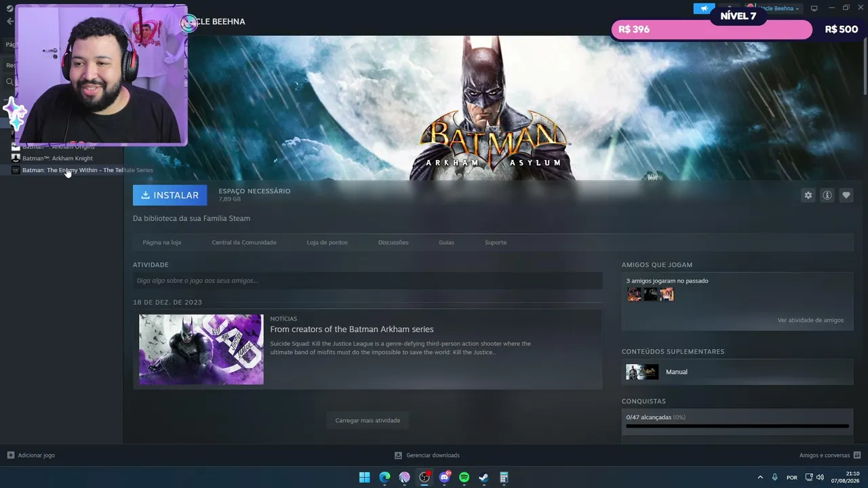Click the second friend avatar
The height and width of the screenshot is (488, 868).
[650, 294]
